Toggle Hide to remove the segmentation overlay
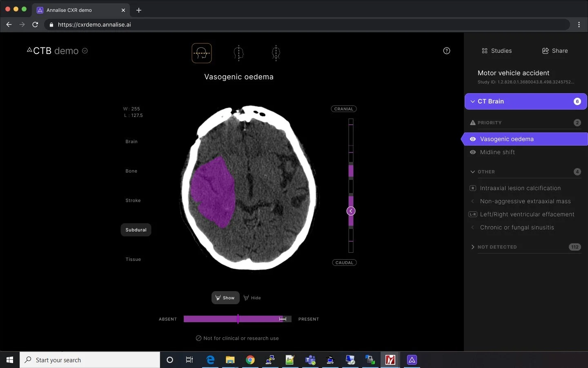The image size is (588, 368). [x=252, y=298]
